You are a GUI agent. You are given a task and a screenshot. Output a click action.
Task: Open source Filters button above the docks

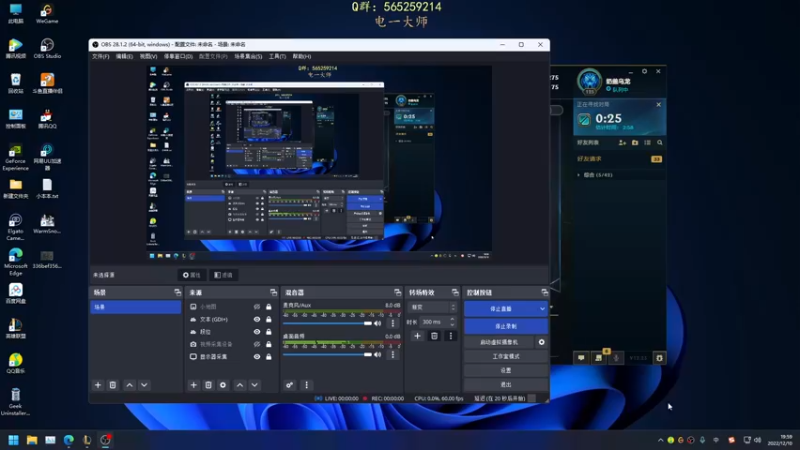[223, 275]
